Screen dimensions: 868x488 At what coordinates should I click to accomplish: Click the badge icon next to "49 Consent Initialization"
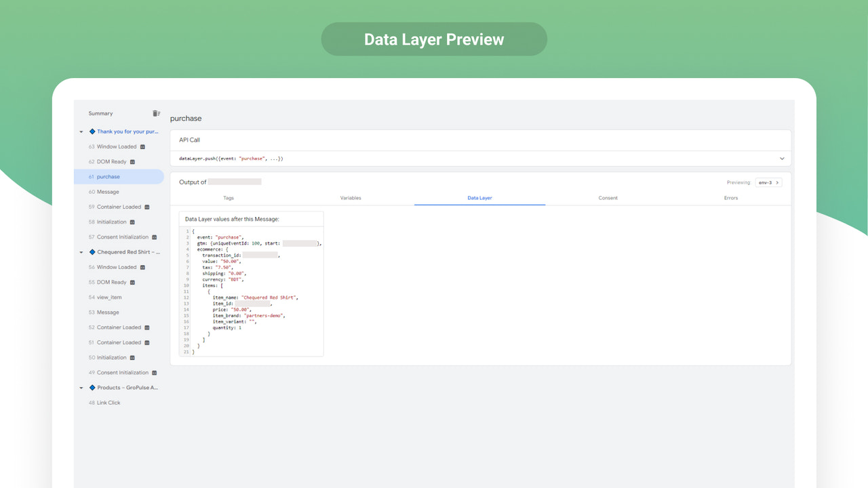pos(153,372)
